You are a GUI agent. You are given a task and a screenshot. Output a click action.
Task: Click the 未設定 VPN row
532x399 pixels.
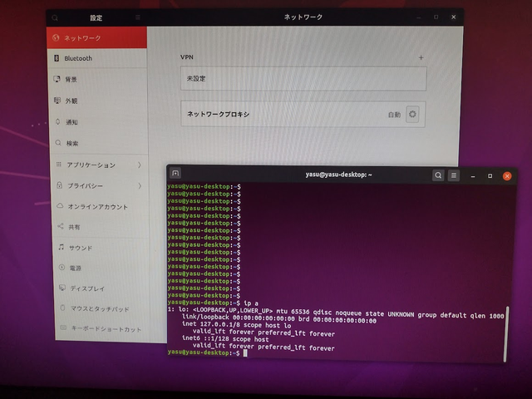click(x=303, y=78)
